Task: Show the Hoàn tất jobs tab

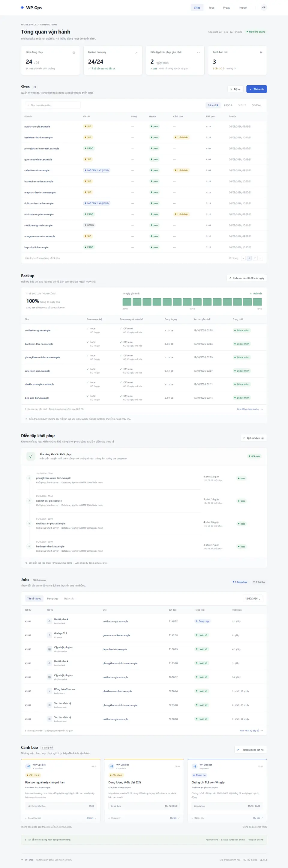Action: click(69, 599)
